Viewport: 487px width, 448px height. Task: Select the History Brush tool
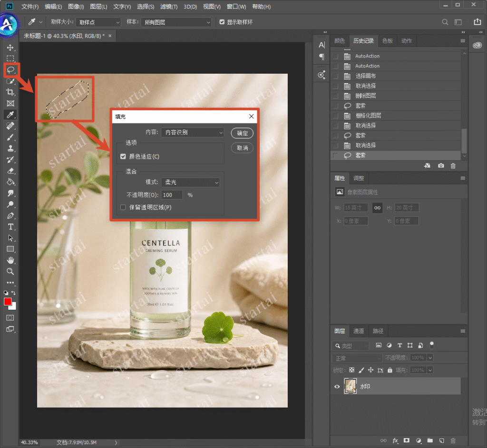click(10, 160)
